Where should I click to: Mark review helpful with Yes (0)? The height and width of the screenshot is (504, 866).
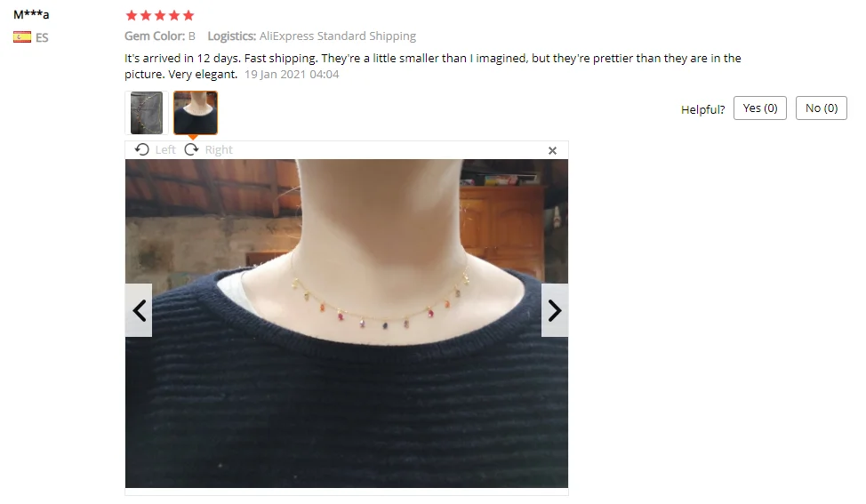tap(760, 108)
